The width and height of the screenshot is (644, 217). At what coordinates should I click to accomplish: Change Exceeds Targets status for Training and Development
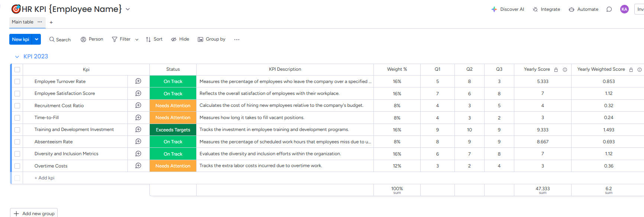pos(173,130)
